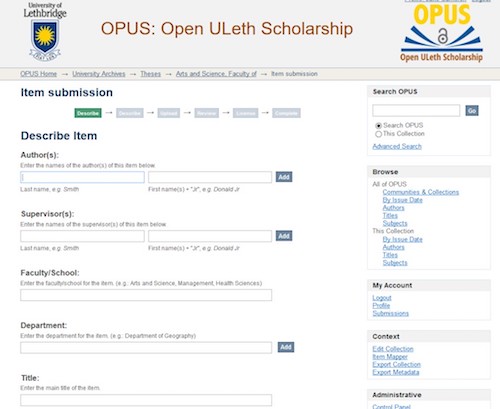Click Logout in My Account
This screenshot has height=409, width=500.
click(x=382, y=298)
